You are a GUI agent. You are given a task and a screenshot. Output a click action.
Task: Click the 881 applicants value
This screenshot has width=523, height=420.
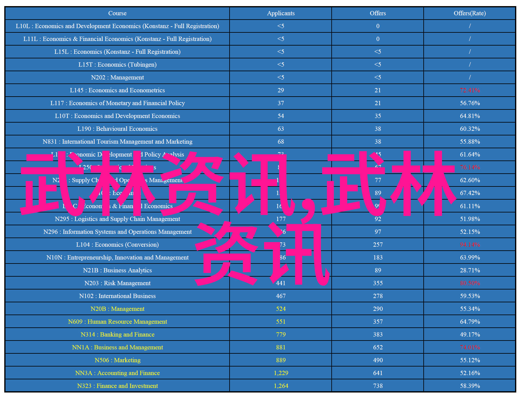[x=281, y=347]
